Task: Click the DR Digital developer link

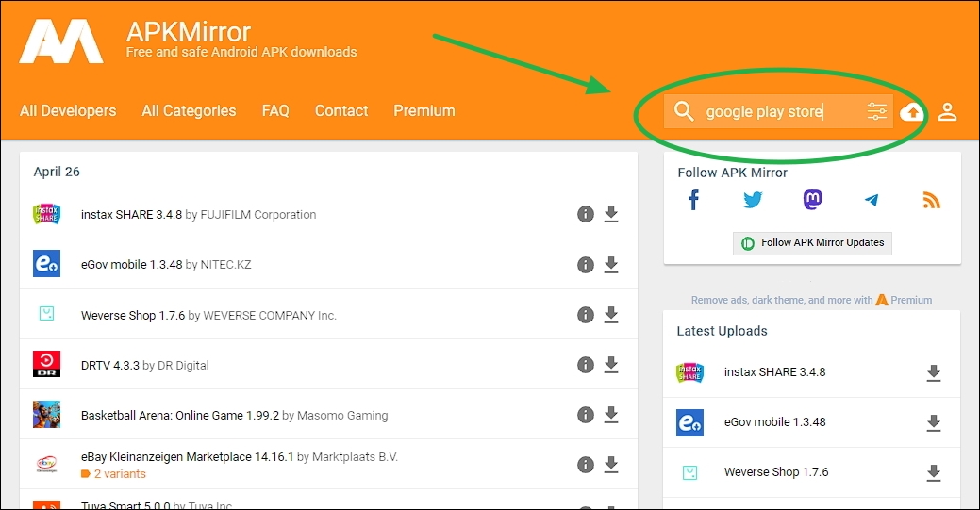Action: pos(183,366)
